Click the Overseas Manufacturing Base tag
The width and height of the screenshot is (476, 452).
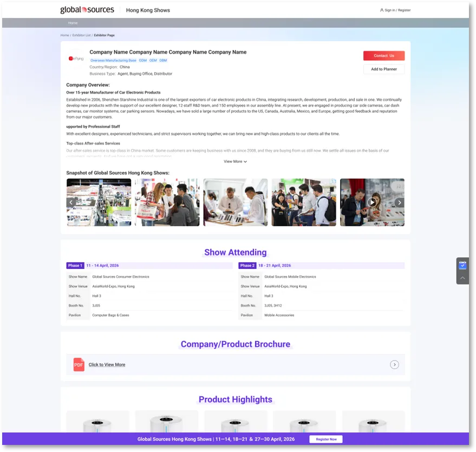click(113, 61)
